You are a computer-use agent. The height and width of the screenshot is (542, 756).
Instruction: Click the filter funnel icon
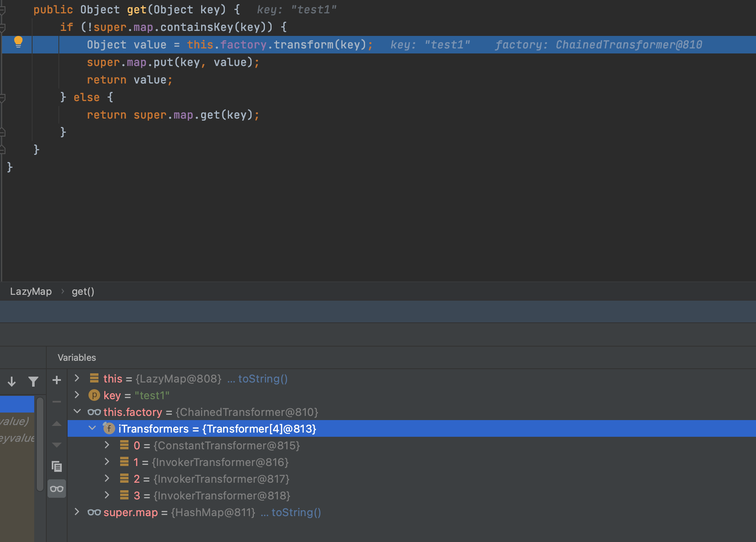point(33,381)
